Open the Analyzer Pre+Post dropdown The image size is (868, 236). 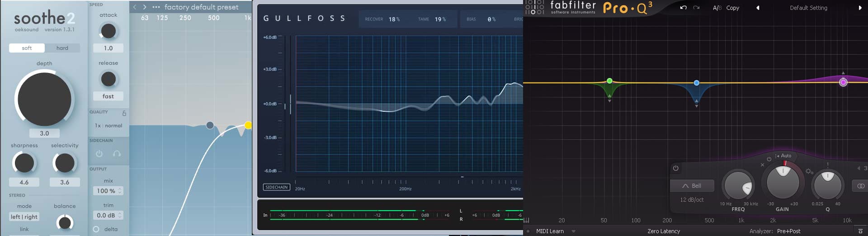point(788,231)
